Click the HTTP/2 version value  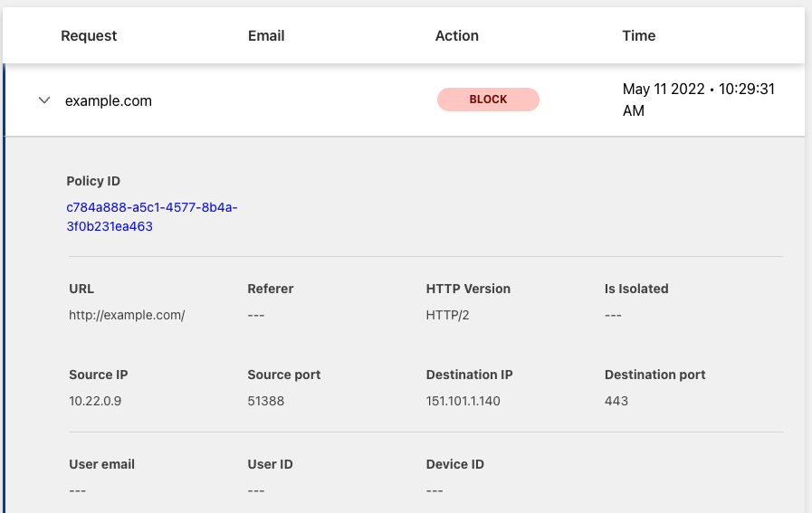click(449, 316)
